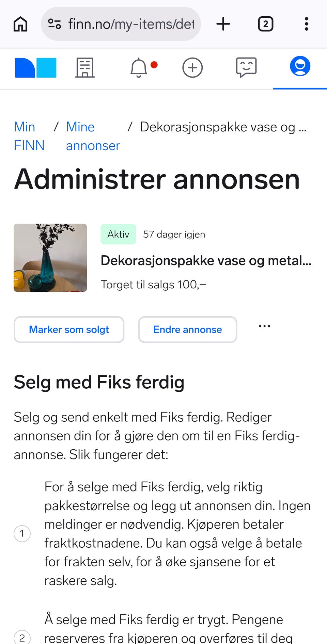
Task: Open Mine annonser breadcrumb link
Action: point(93,136)
